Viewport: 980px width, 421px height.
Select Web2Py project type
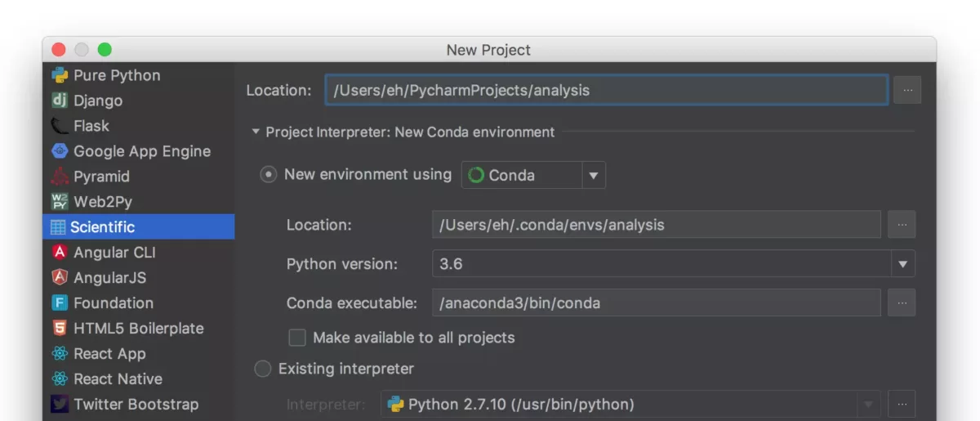point(138,202)
